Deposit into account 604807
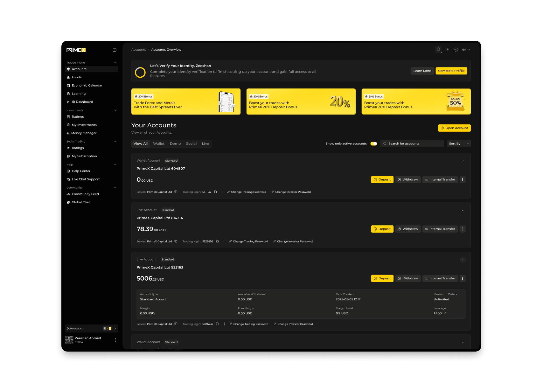Viewport: 543px width, 392px height. [382, 179]
